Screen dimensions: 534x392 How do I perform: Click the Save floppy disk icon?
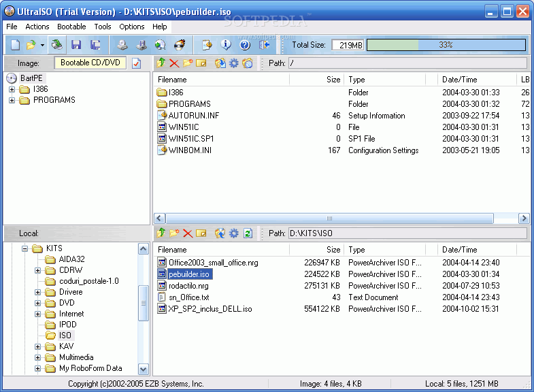click(x=76, y=45)
